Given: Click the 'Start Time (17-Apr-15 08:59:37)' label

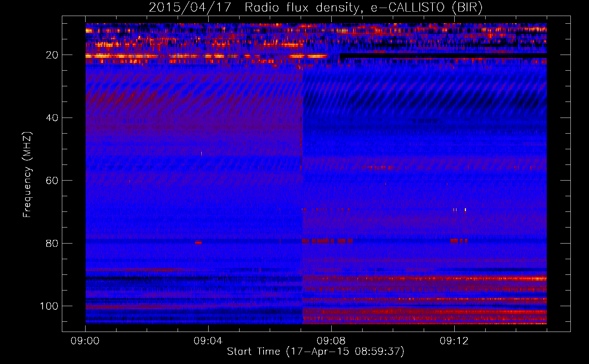Looking at the screenshot, I should coord(316,352).
